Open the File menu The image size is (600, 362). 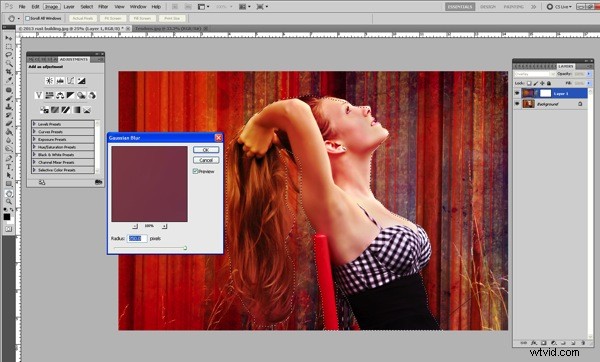(x=22, y=7)
